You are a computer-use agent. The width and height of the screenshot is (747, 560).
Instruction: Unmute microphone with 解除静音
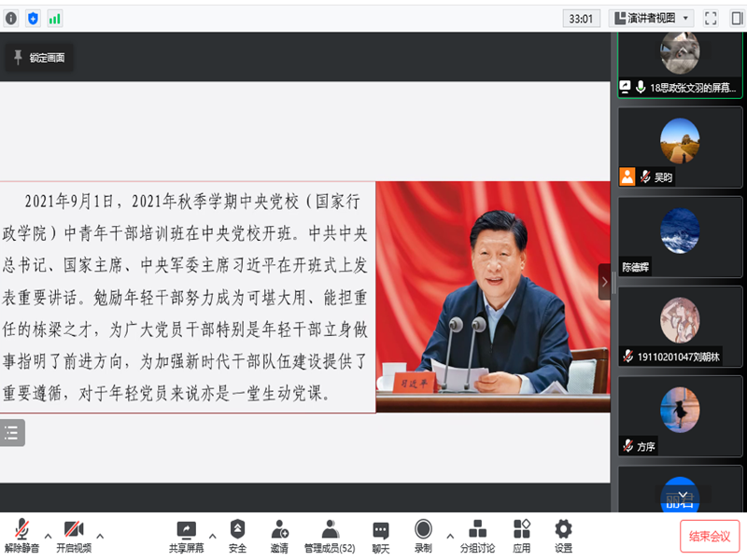[x=21, y=535]
